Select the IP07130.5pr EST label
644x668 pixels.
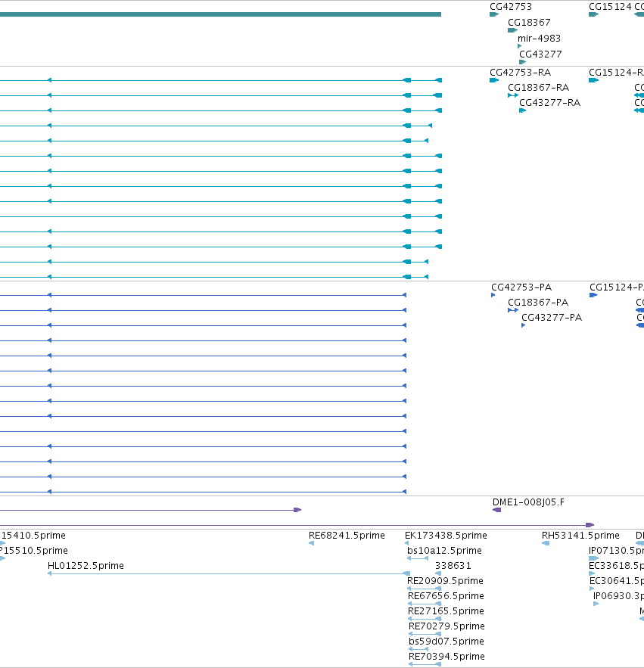(x=616, y=551)
